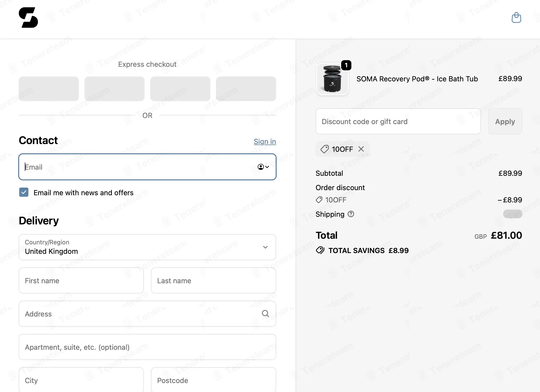Click the First name field
Viewport: 540px width, 392px height.
coord(81,280)
